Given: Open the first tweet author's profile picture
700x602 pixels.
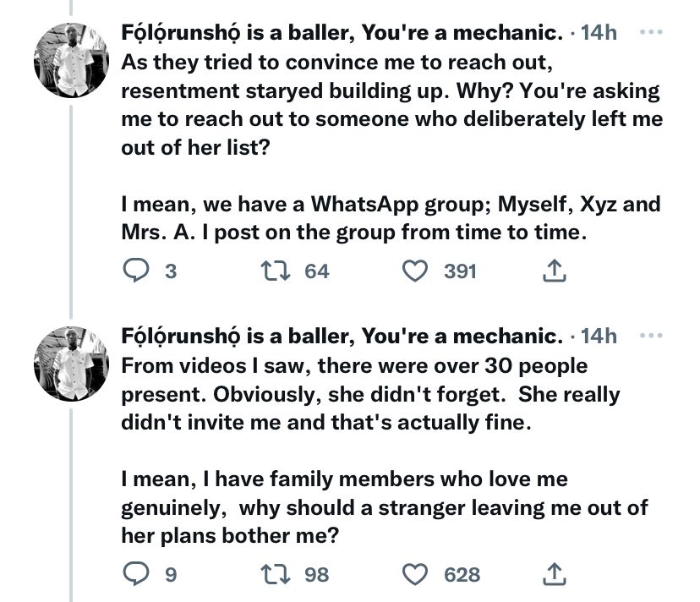Looking at the screenshot, I should [69, 62].
